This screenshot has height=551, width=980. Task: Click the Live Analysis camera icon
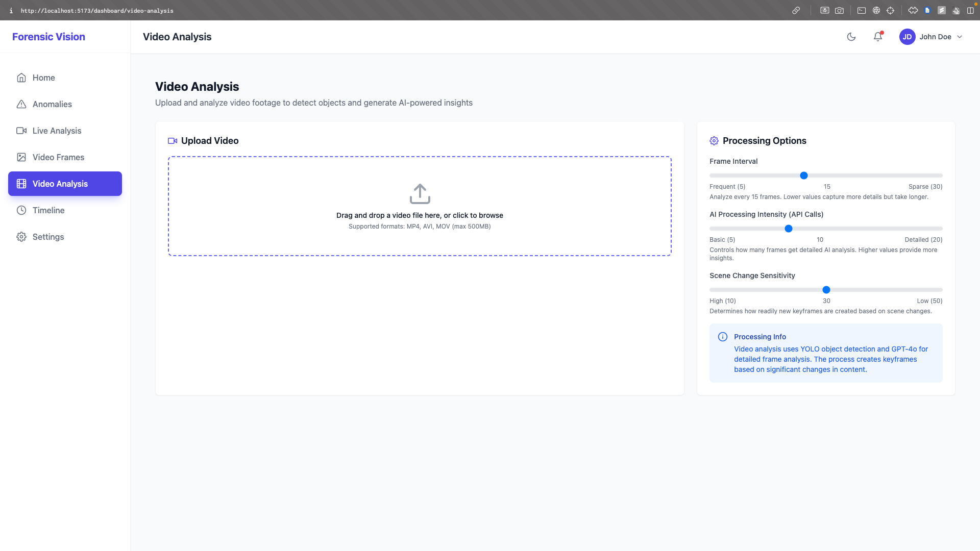click(21, 131)
